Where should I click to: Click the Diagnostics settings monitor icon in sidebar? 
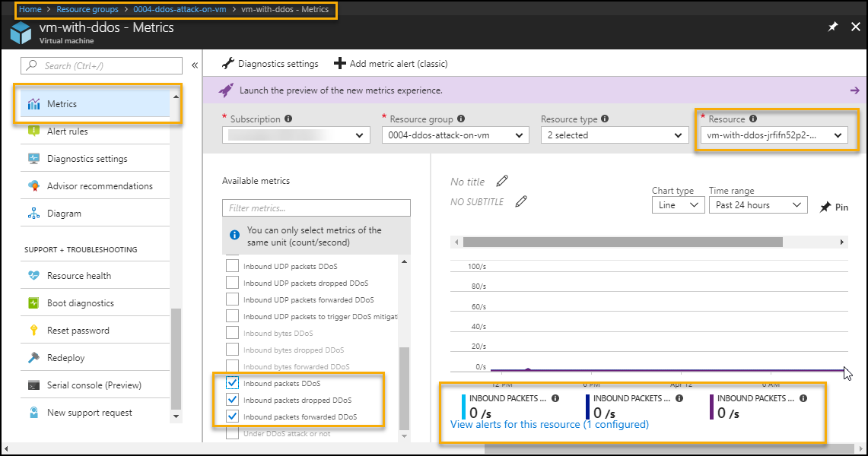(x=33, y=159)
